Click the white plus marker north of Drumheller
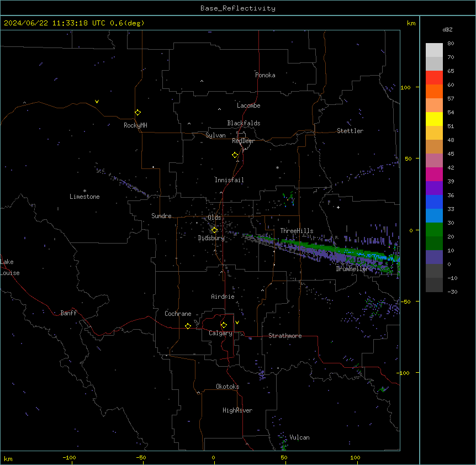This screenshot has height=465, width=476. [338, 207]
